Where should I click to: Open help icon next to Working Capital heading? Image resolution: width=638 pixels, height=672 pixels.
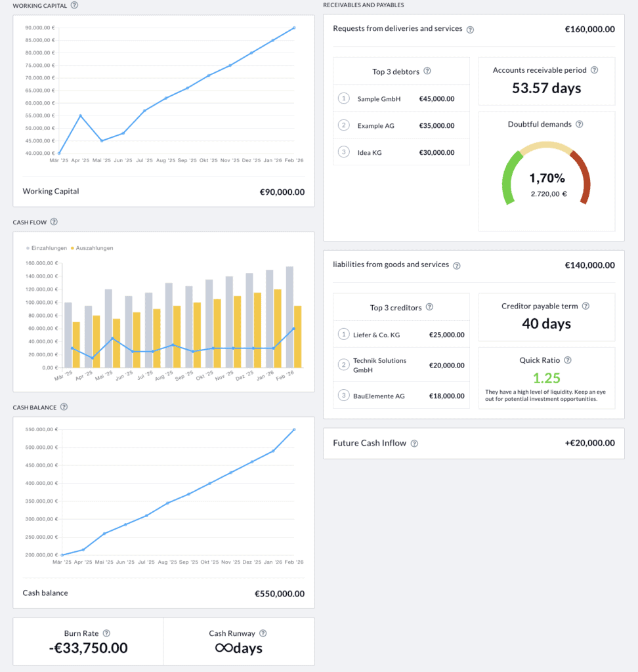coord(74,5)
